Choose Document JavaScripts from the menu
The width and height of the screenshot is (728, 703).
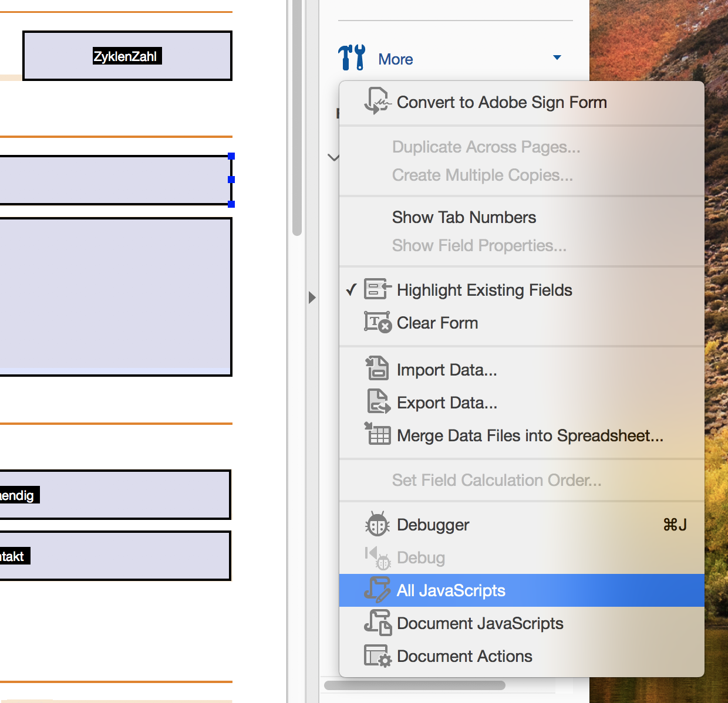[480, 623]
